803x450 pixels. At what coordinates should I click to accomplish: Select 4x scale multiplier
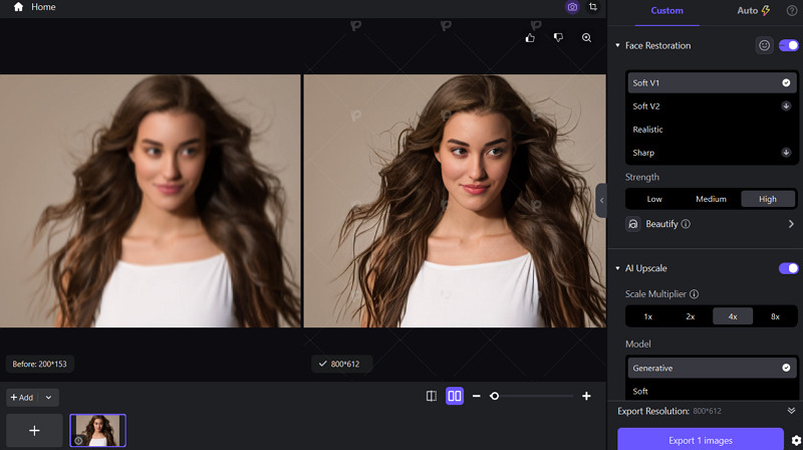point(733,317)
